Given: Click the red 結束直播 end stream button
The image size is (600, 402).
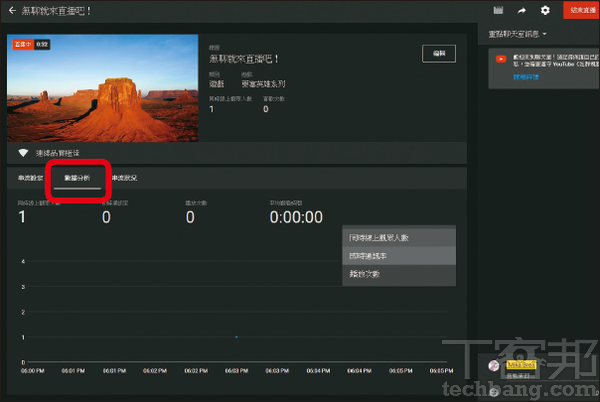Looking at the screenshot, I should pos(580,10).
